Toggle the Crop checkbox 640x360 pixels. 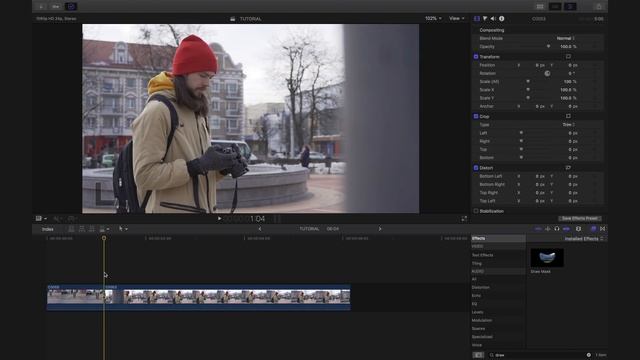pyautogui.click(x=476, y=116)
